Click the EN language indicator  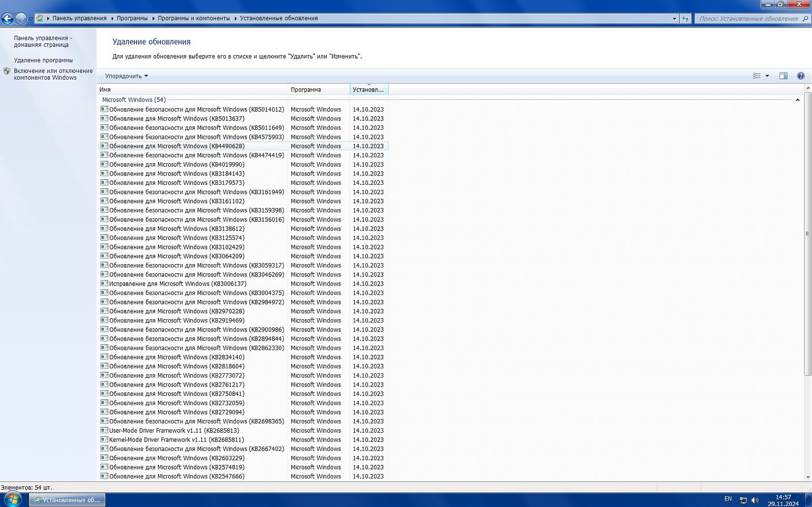point(728,499)
